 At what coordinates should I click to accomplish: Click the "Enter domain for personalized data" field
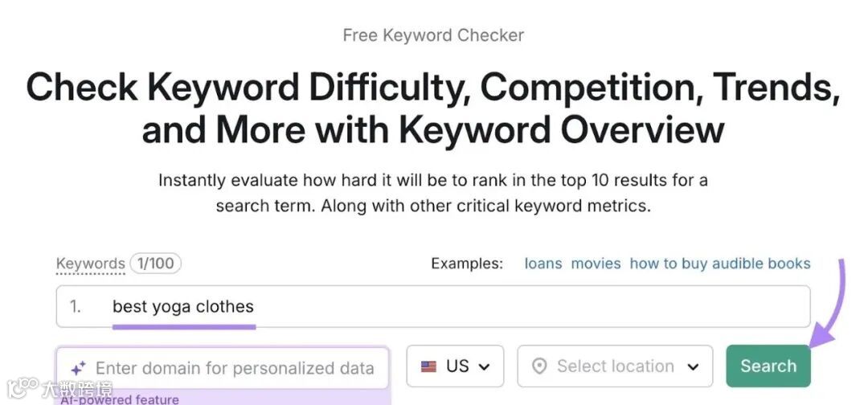click(235, 369)
